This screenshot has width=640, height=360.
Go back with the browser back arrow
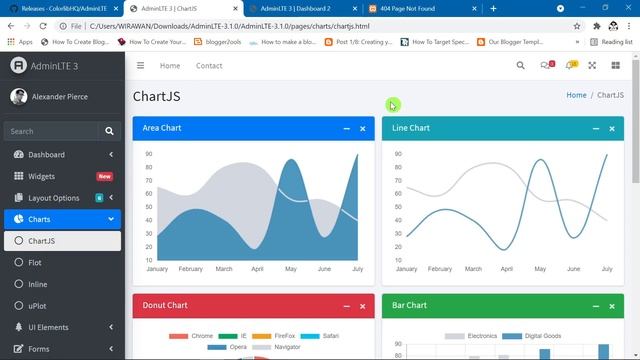[x=11, y=26]
